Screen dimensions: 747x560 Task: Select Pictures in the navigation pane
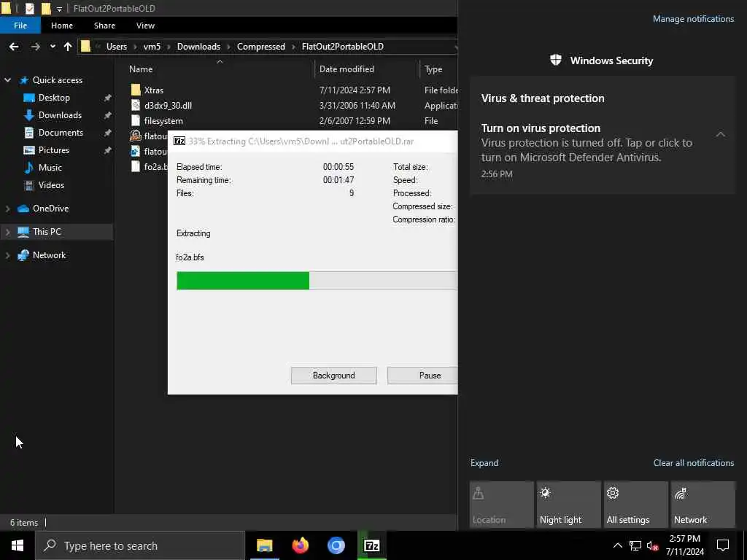[54, 150]
